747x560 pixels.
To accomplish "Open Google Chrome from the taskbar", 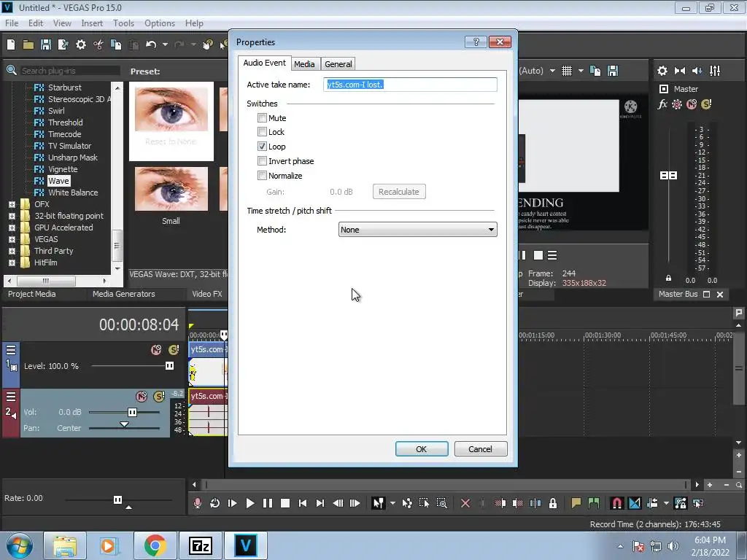I will coord(155,545).
